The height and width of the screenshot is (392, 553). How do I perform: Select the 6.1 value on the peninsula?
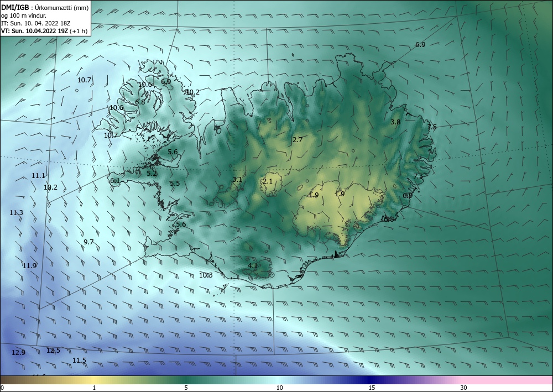[x=115, y=181]
